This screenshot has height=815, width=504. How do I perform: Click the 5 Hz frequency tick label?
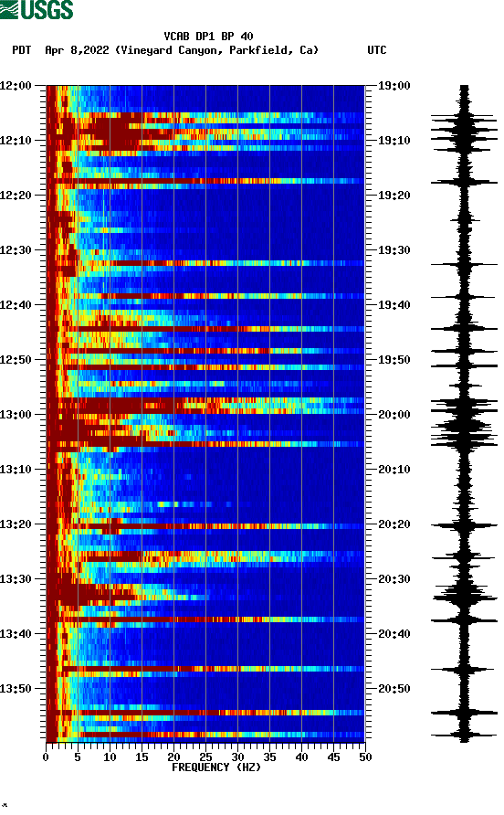[78, 757]
